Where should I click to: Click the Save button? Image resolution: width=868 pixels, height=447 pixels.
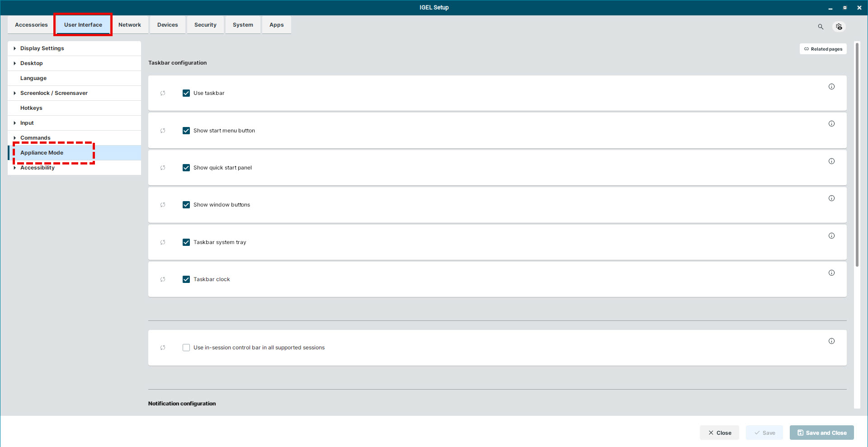point(764,433)
